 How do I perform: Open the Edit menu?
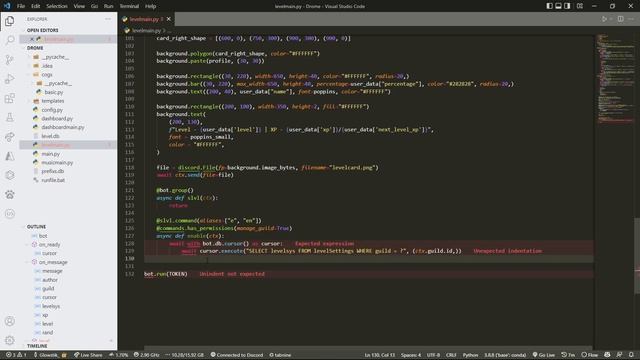pos(36,6)
